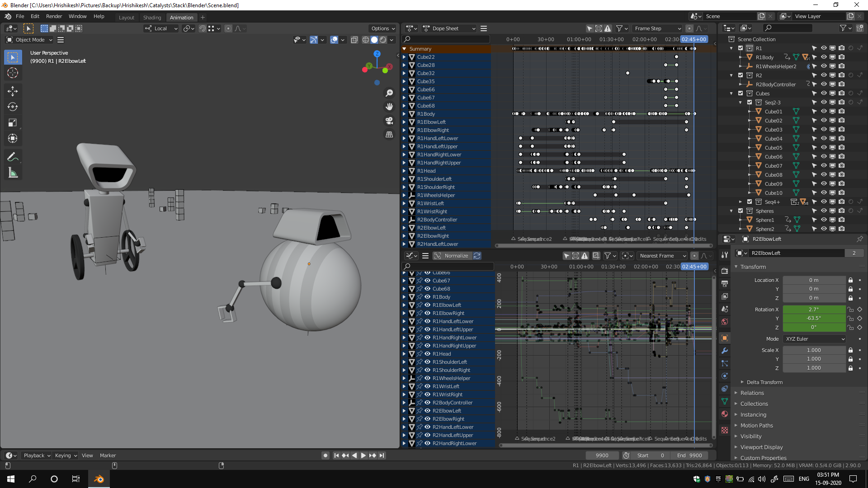The image size is (868, 488).
Task: Open the Object Data properties tab
Action: click(725, 401)
